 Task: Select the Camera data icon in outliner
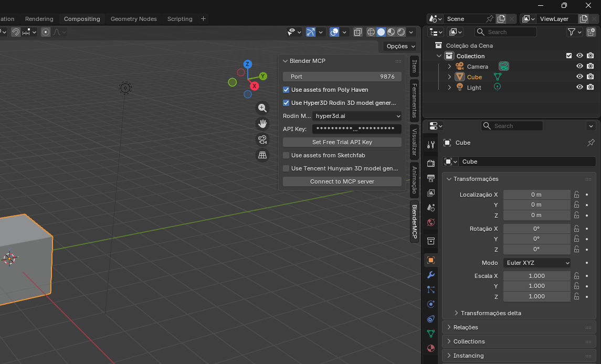click(x=504, y=66)
